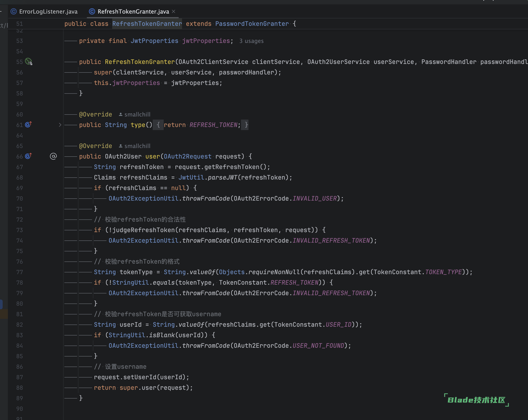Viewport: 528px width, 420px height.
Task: Click line number 73 in the gutter
Action: coord(19,230)
